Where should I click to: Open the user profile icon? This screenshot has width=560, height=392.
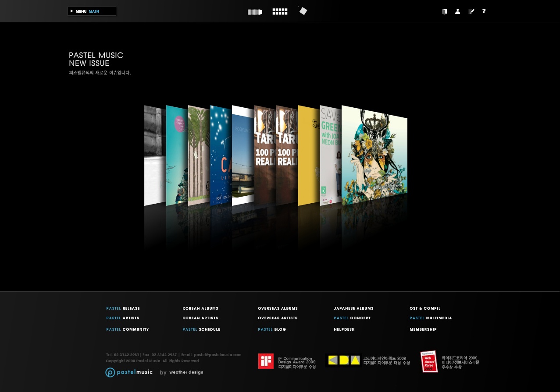pos(457,11)
